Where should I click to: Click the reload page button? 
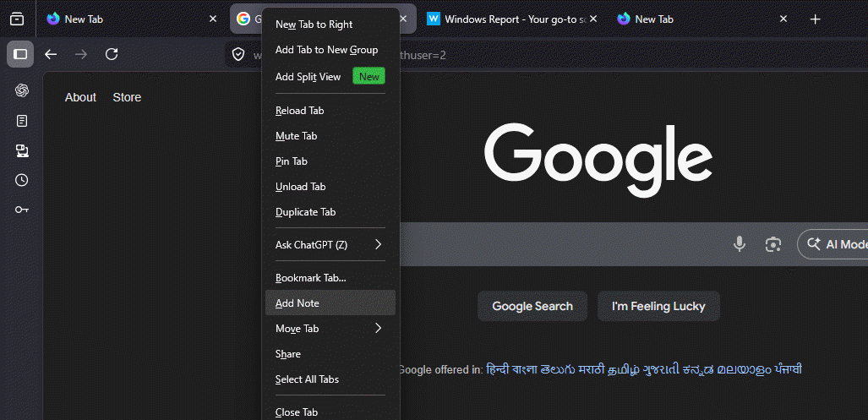tap(112, 54)
